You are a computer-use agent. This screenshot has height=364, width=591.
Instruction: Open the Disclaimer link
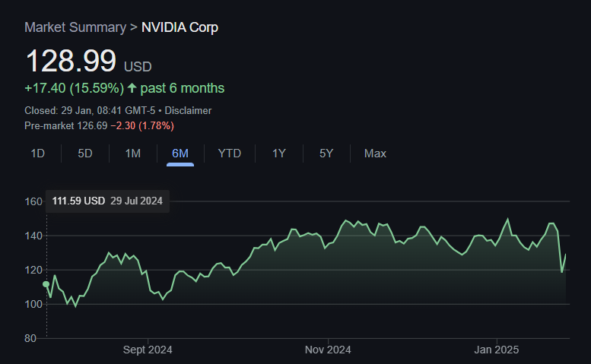point(188,111)
